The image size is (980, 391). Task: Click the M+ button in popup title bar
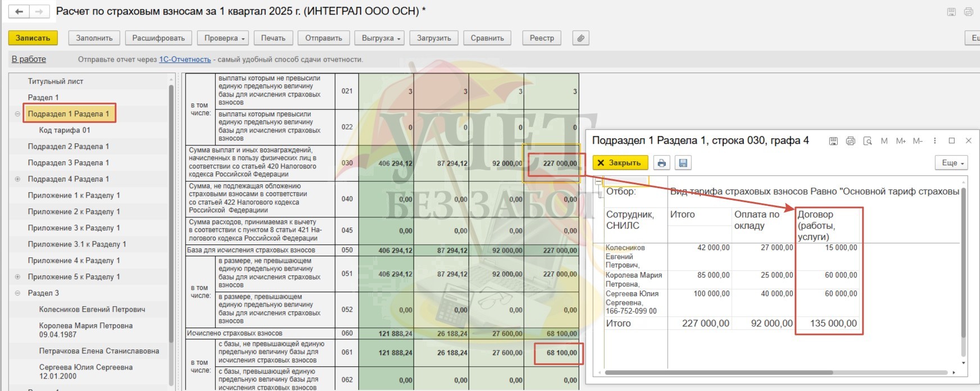(x=901, y=141)
